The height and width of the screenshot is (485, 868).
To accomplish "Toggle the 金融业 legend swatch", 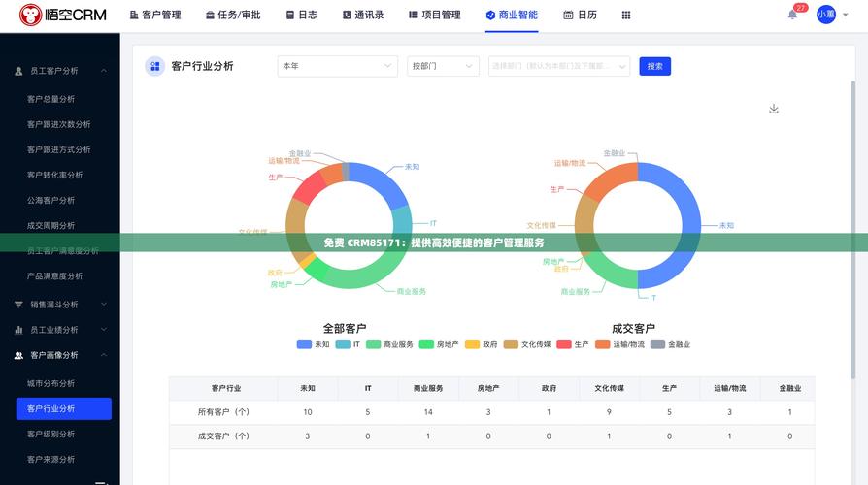I will 657,344.
